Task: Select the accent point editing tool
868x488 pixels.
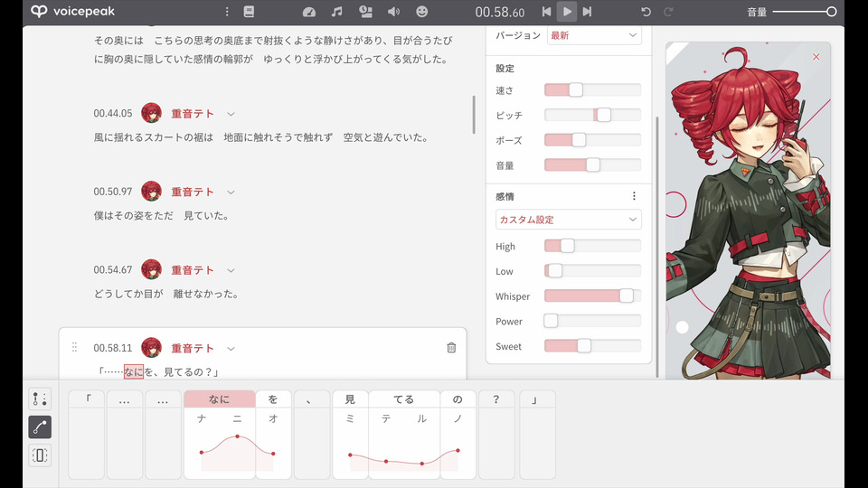Action: point(40,399)
